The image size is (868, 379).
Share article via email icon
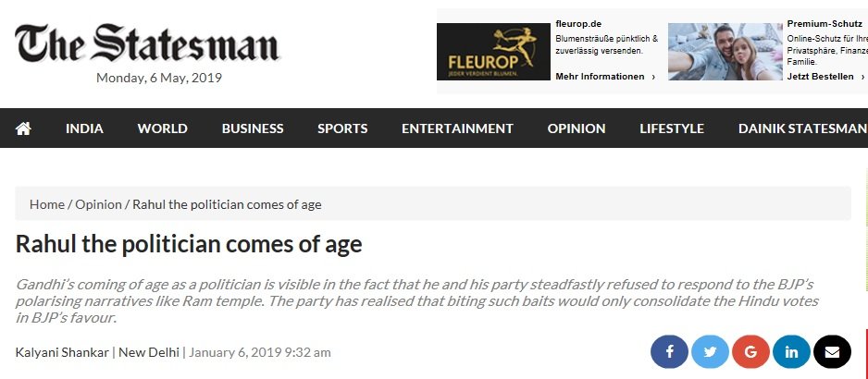832,352
